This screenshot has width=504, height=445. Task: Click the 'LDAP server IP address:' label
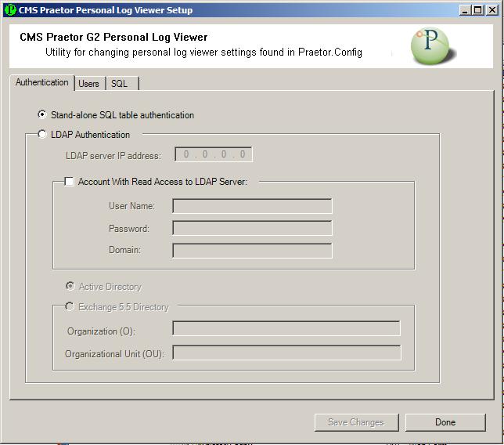[x=113, y=156]
